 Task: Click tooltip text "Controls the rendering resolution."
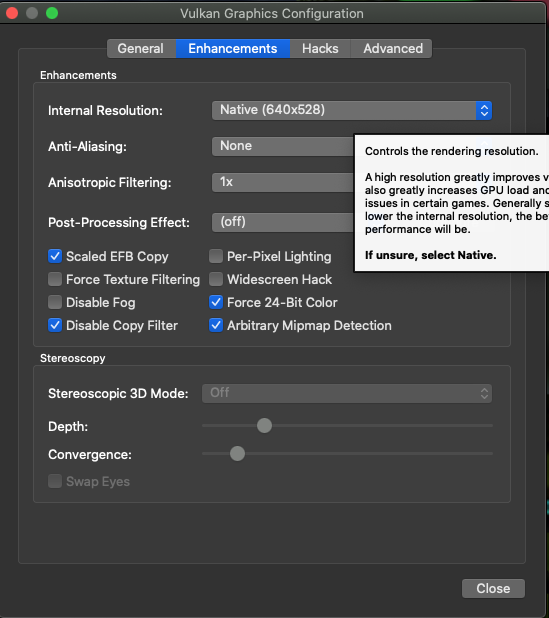coord(452,151)
